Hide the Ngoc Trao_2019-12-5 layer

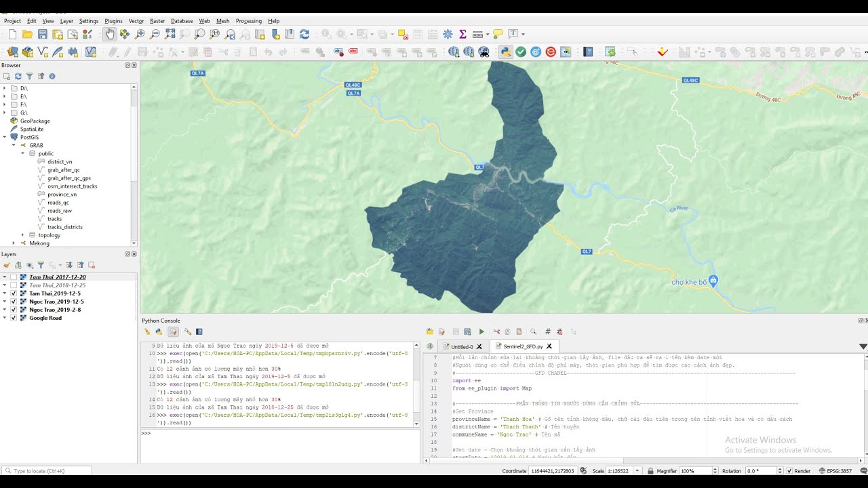tap(14, 302)
